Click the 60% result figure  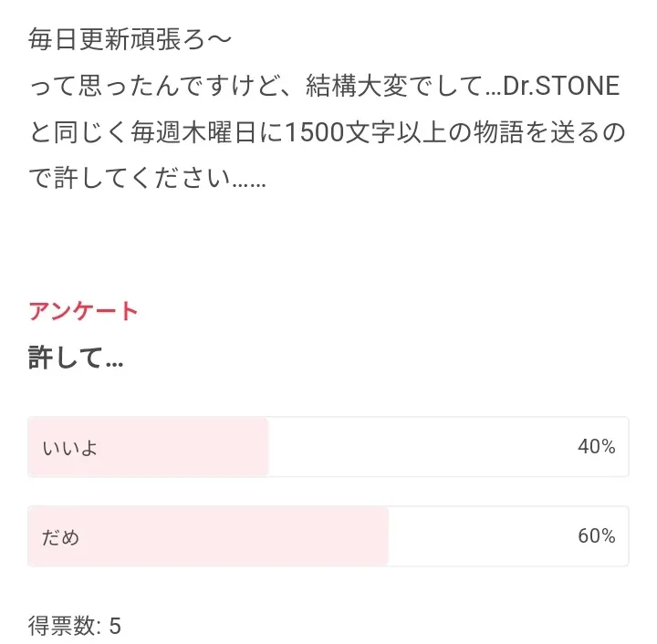click(596, 535)
